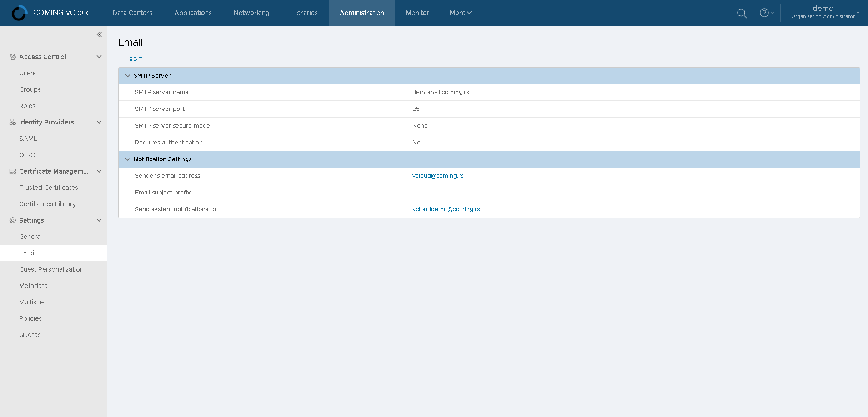Click the COMING vCloud logo icon
The height and width of the screenshot is (417, 868).
coord(19,13)
